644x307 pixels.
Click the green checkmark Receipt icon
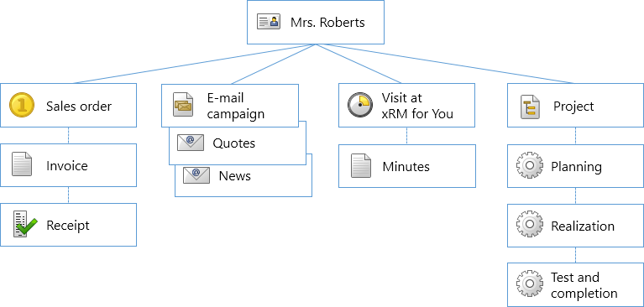24,224
